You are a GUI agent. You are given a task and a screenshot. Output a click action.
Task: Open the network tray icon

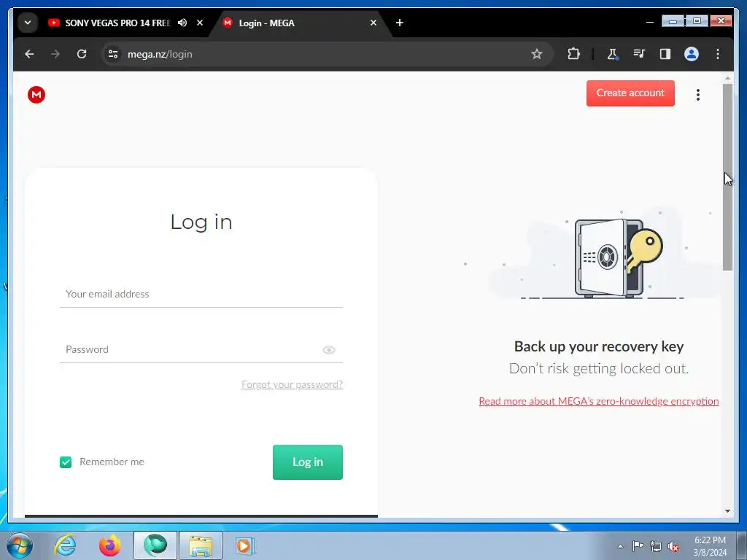point(656,546)
